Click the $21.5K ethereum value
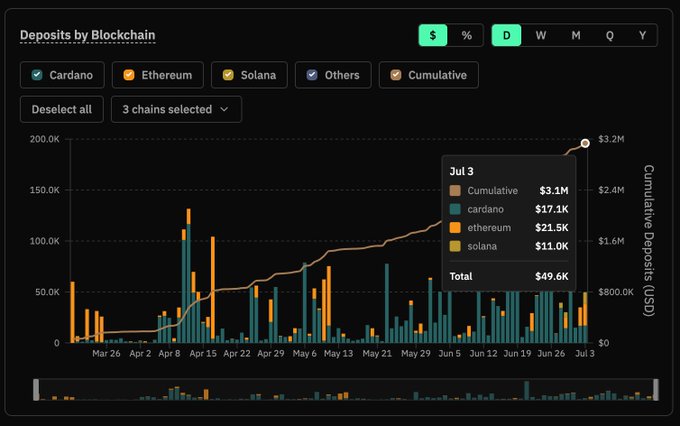Screen dimensions: 680x426 click(552, 227)
